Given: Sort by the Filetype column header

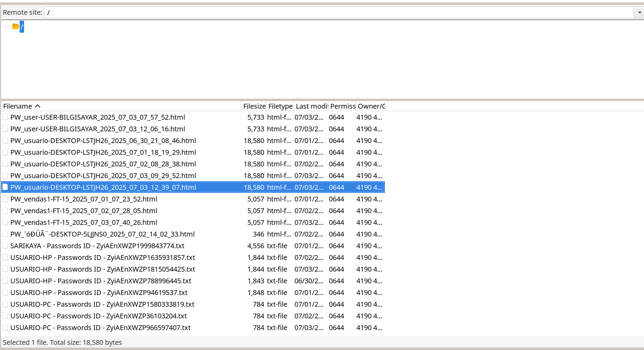Looking at the screenshot, I should point(280,106).
